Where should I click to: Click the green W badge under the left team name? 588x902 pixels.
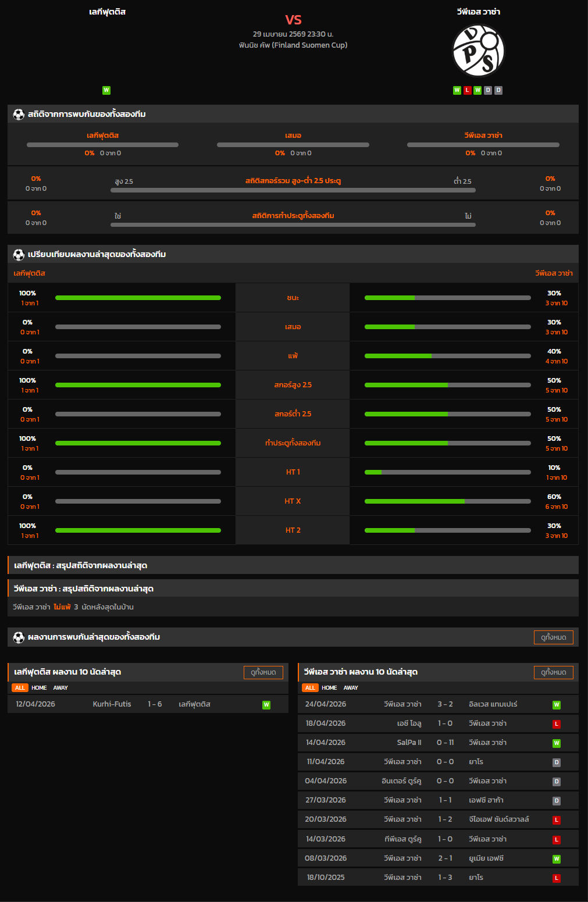pos(106,90)
